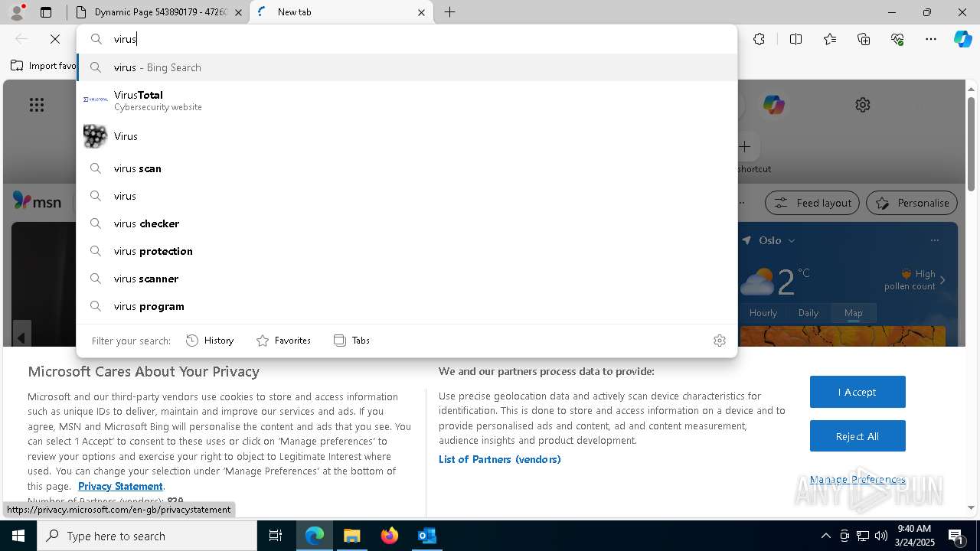980x551 pixels.
Task: Open Task View on the taskbar
Action: coord(276,536)
